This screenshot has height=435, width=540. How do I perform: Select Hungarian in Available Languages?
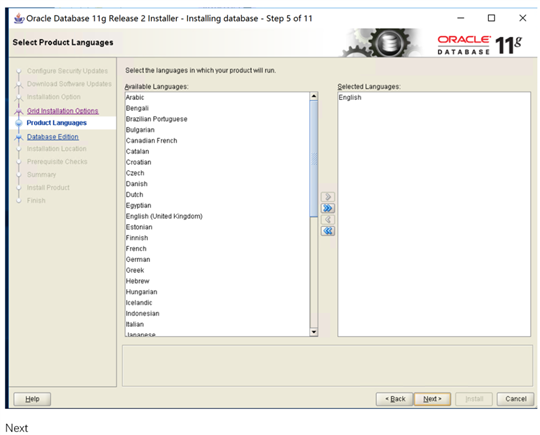point(217,292)
